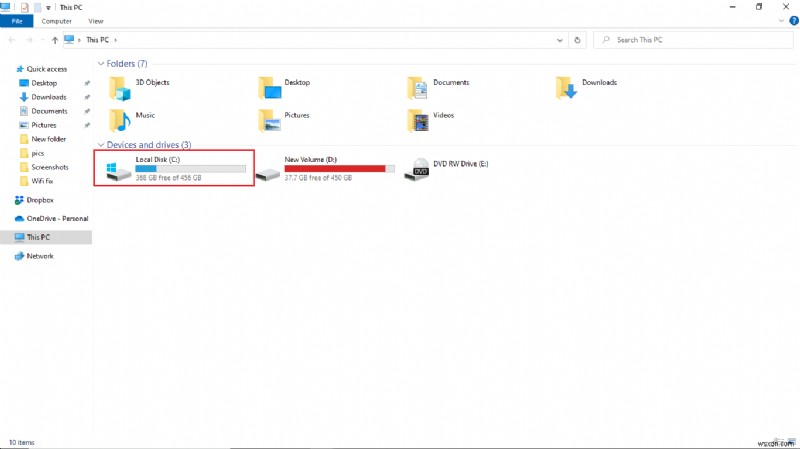Viewport: 800px width, 449px height.
Task: Select New folder in Quick access
Action: 48,139
